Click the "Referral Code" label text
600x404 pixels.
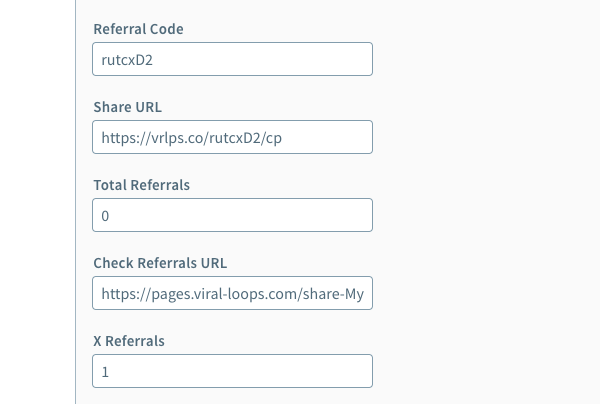(x=138, y=29)
